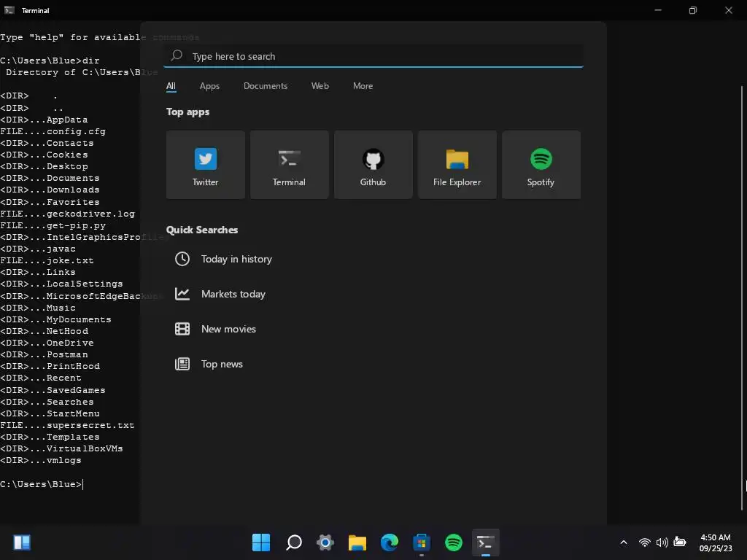Open Settings gear on taskbar
The image size is (747, 560).
(x=325, y=542)
